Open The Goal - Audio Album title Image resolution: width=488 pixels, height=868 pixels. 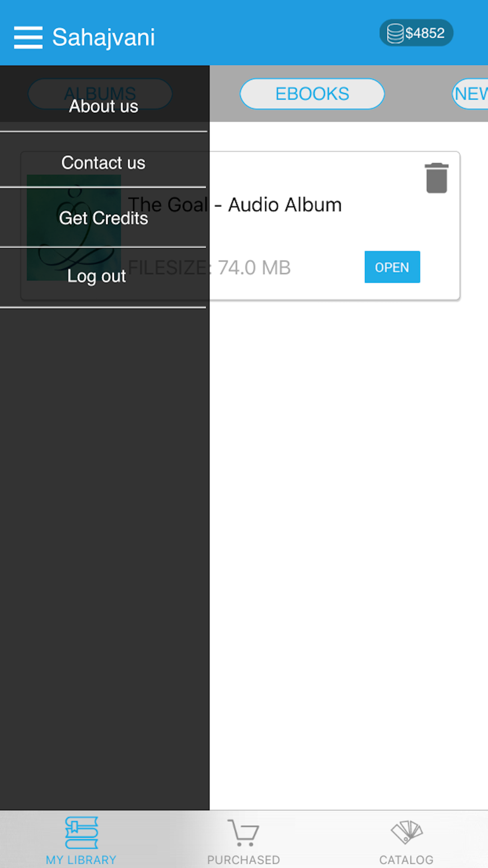235,205
